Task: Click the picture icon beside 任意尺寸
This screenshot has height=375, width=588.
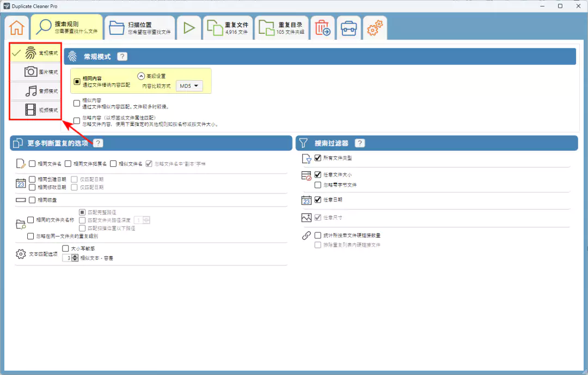Action: click(x=307, y=217)
